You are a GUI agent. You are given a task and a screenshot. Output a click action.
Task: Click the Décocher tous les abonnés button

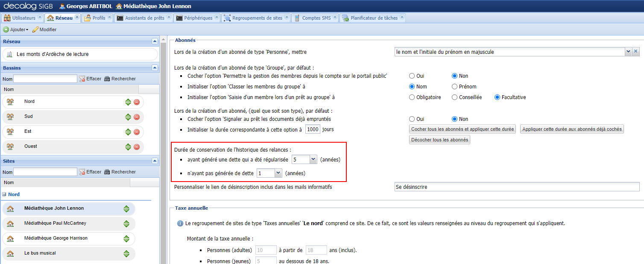(439, 139)
